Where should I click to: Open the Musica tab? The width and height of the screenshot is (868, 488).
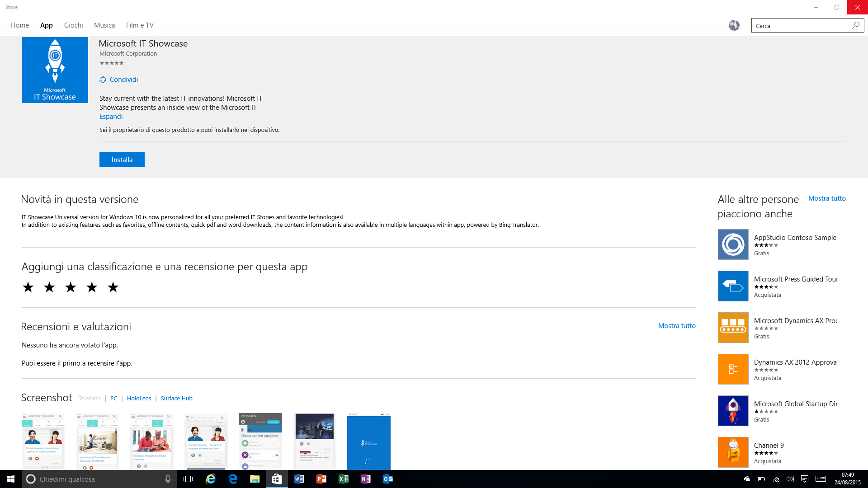[x=104, y=25]
